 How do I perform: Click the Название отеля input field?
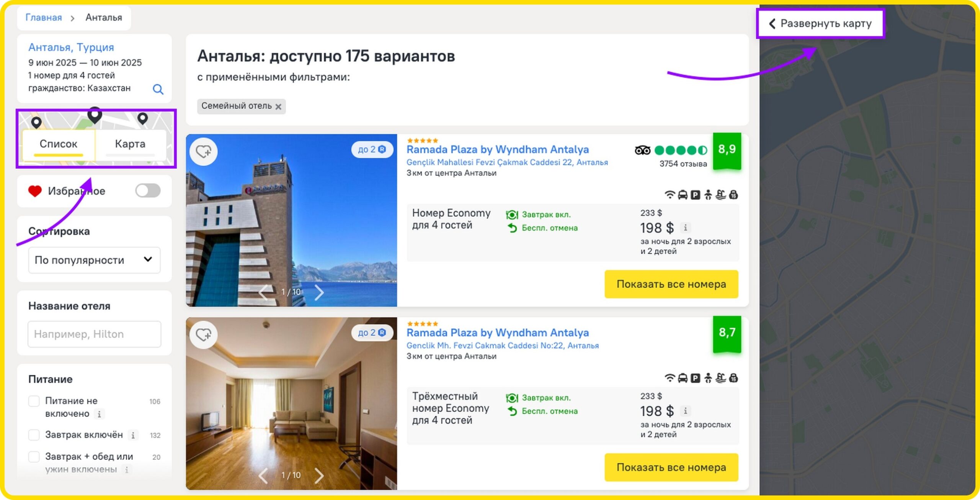coord(94,334)
